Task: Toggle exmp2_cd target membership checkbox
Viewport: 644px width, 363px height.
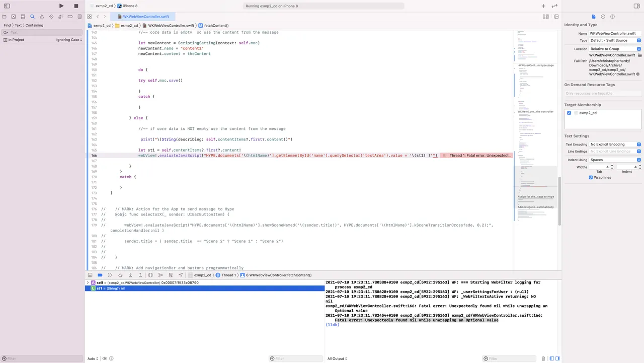Action: (569, 113)
